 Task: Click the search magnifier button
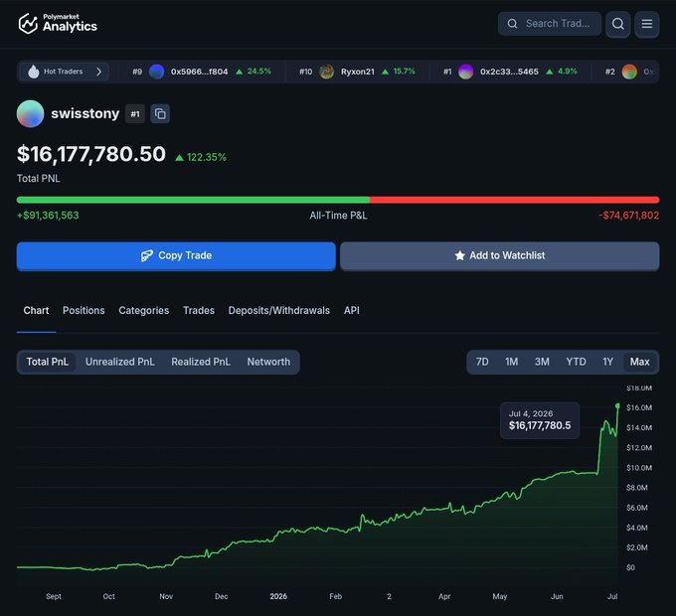click(x=617, y=24)
